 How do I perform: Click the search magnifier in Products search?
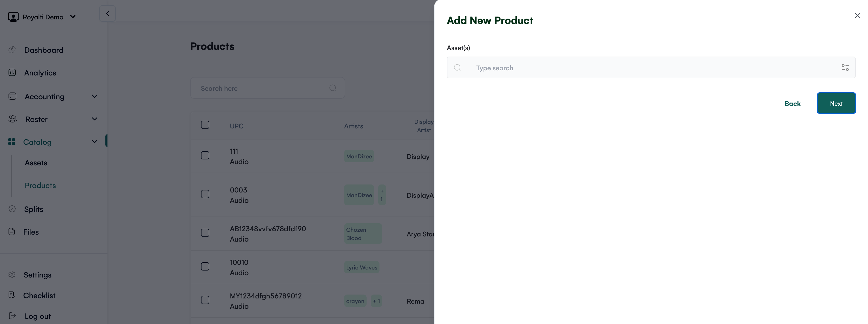click(333, 88)
